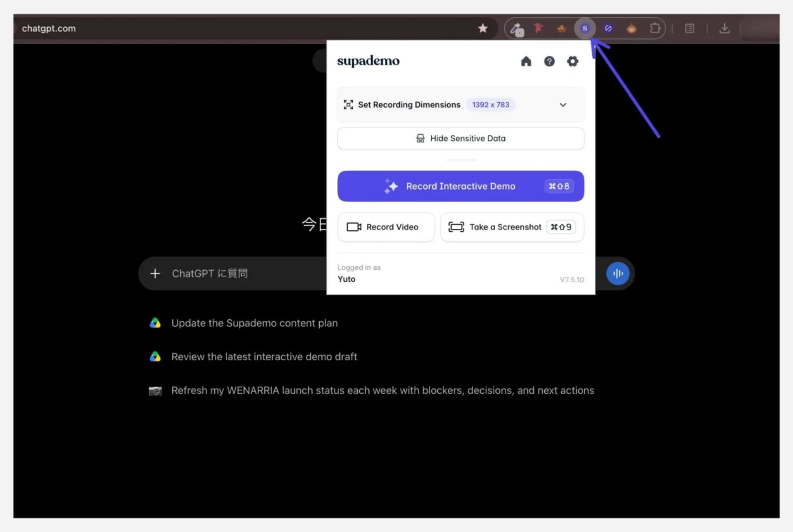This screenshot has width=793, height=532.
Task: Open the Supademo help question-mark icon
Action: [549, 62]
